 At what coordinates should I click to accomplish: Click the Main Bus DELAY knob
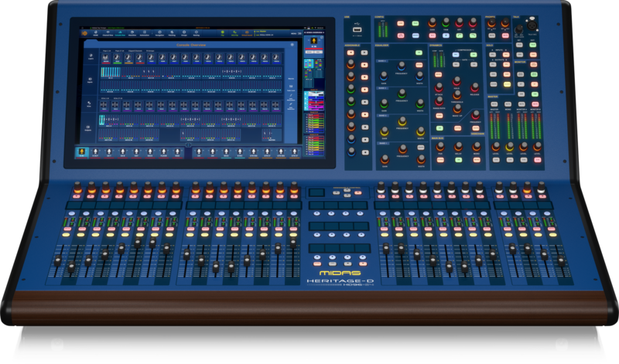(458, 147)
